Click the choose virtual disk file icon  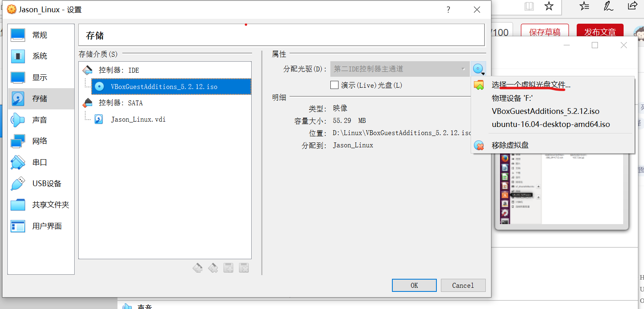tap(479, 85)
